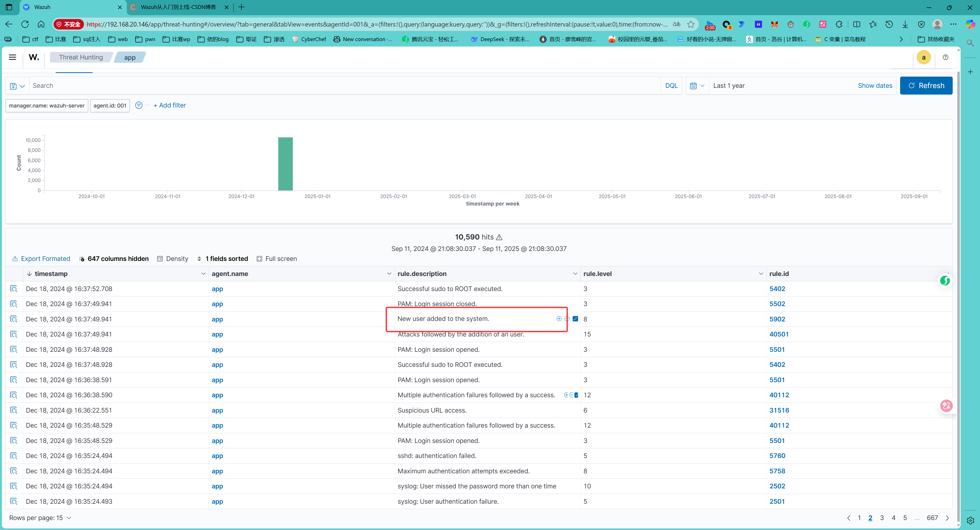Select the Threat Hunting breadcrumb tab

coord(81,57)
